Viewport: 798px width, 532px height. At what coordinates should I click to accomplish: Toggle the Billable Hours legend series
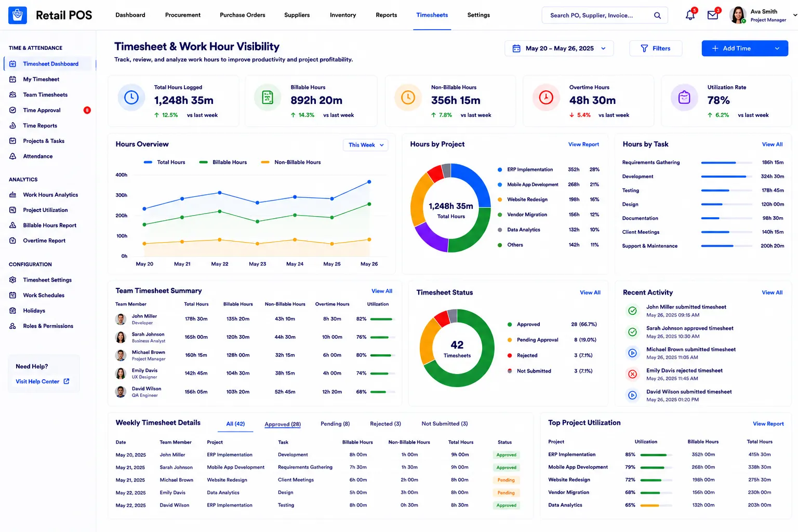pyautogui.click(x=223, y=162)
